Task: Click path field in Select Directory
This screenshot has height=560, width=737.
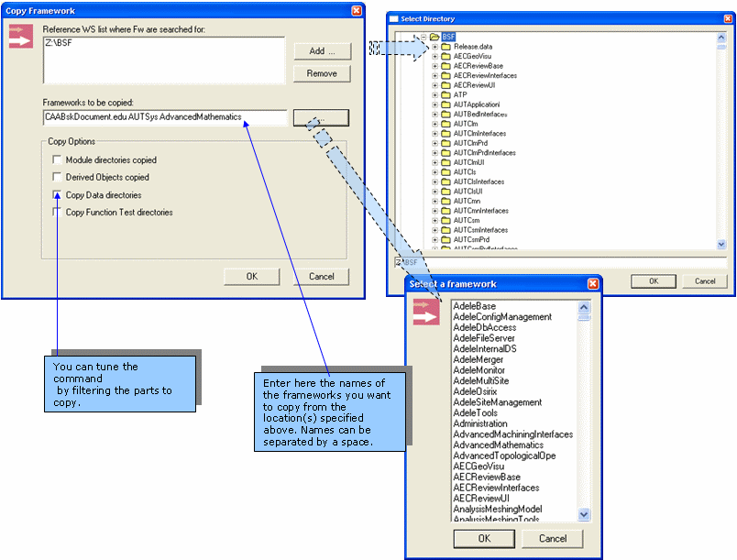Action: pos(560,262)
